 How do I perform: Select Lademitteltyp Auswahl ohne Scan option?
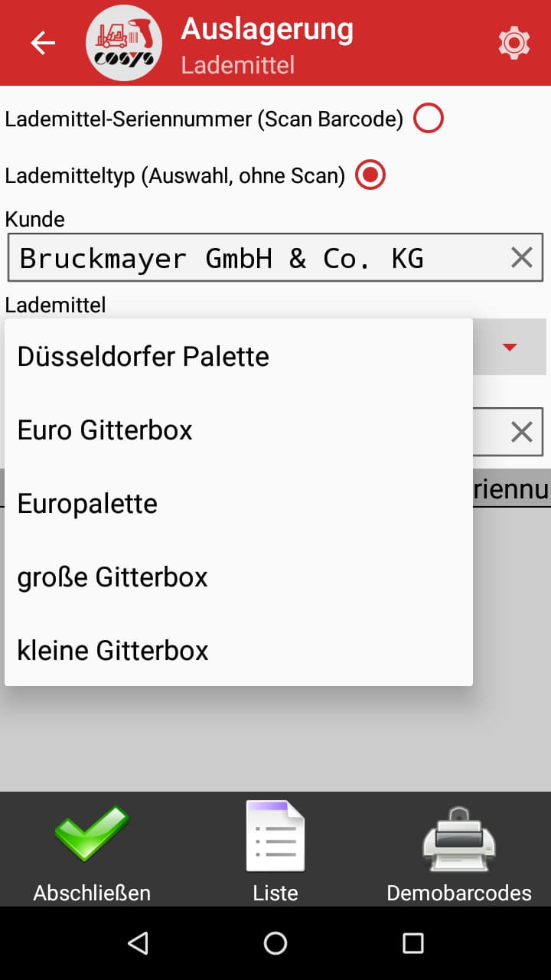[x=370, y=175]
